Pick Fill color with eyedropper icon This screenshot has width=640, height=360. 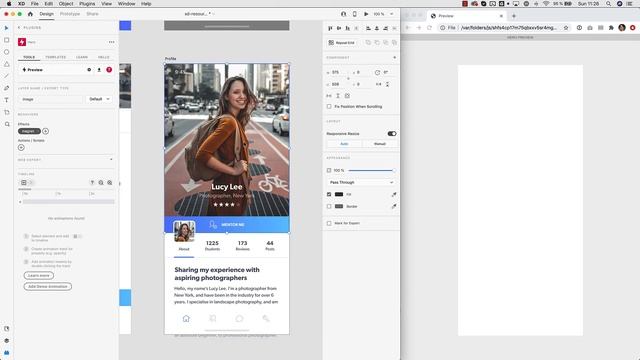tap(394, 195)
